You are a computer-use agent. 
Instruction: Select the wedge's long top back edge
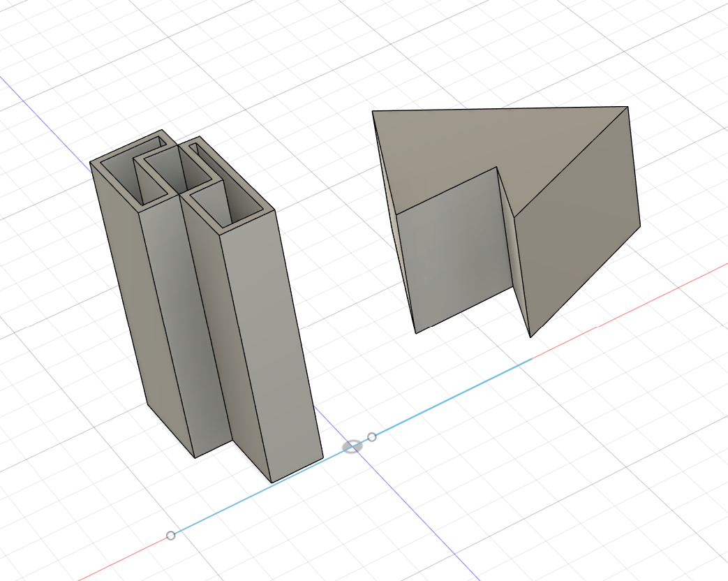(x=499, y=109)
